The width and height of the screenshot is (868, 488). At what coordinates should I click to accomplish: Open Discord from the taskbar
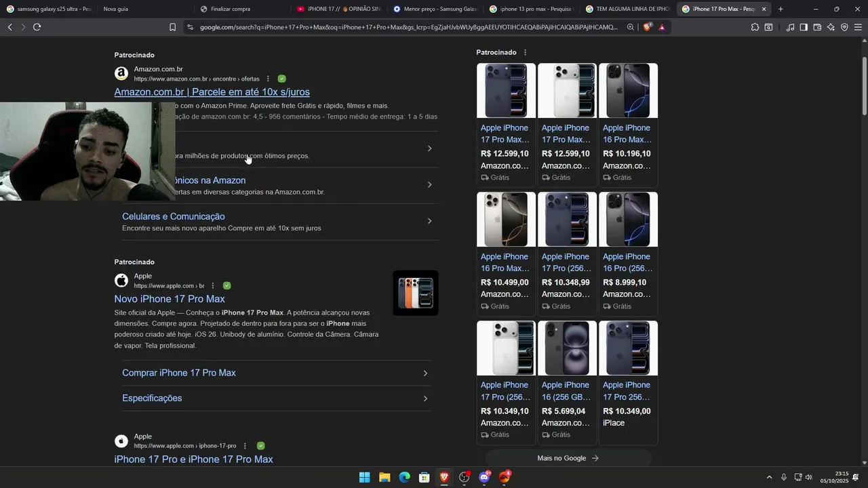pos(484,477)
